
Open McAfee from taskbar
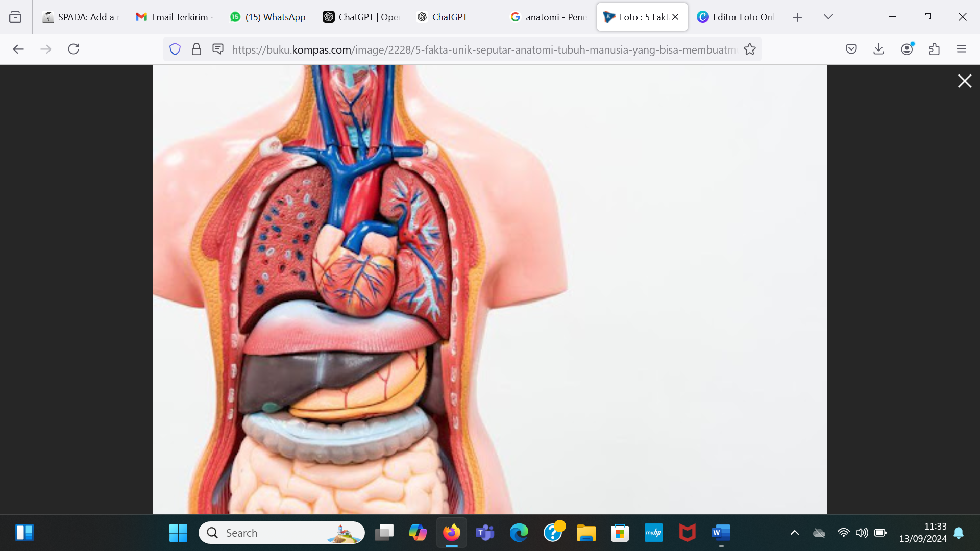pos(688,533)
